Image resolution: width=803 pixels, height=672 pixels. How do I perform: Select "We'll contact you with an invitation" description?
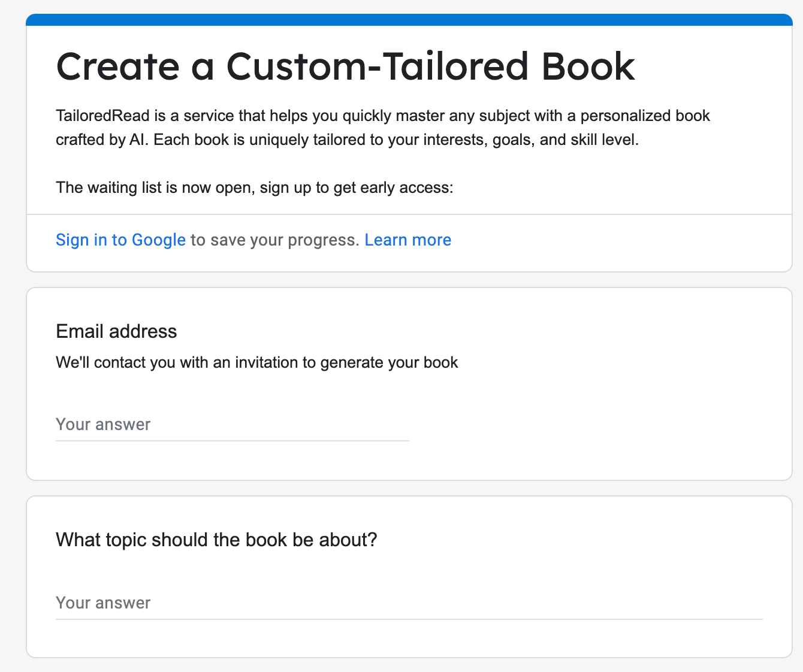(x=257, y=362)
